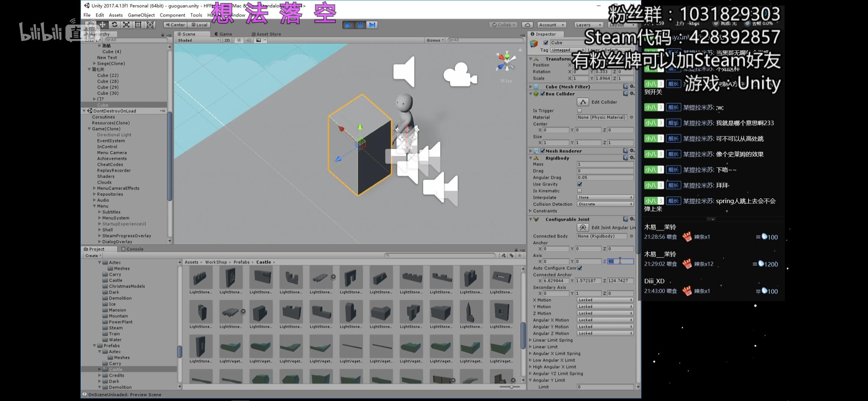Switch to the Console tab
The image size is (868, 401).
coord(132,249)
